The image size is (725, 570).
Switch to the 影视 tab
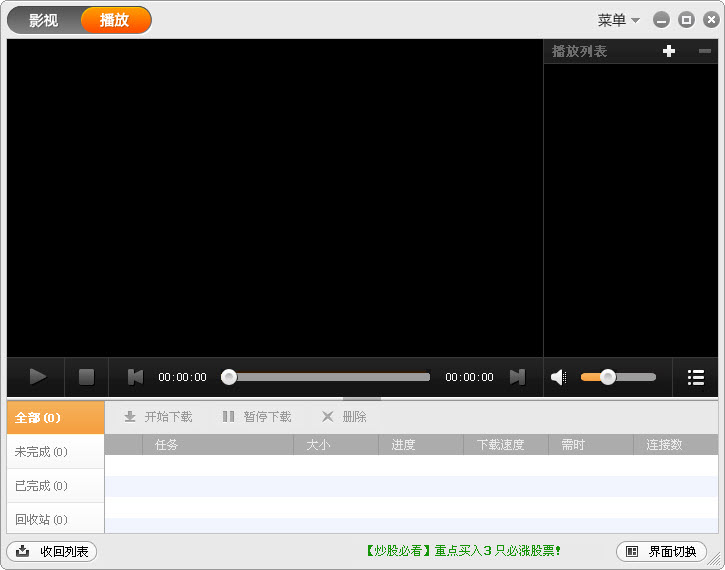click(x=44, y=20)
